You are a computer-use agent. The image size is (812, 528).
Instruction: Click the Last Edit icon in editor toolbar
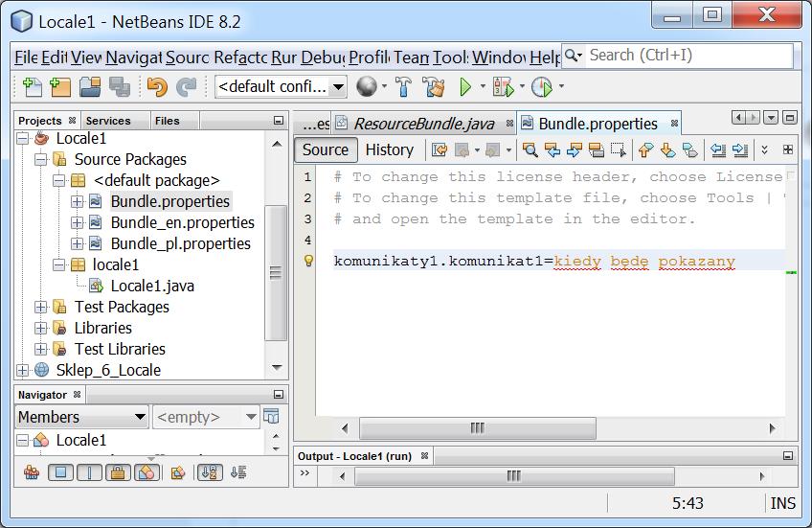[440, 150]
